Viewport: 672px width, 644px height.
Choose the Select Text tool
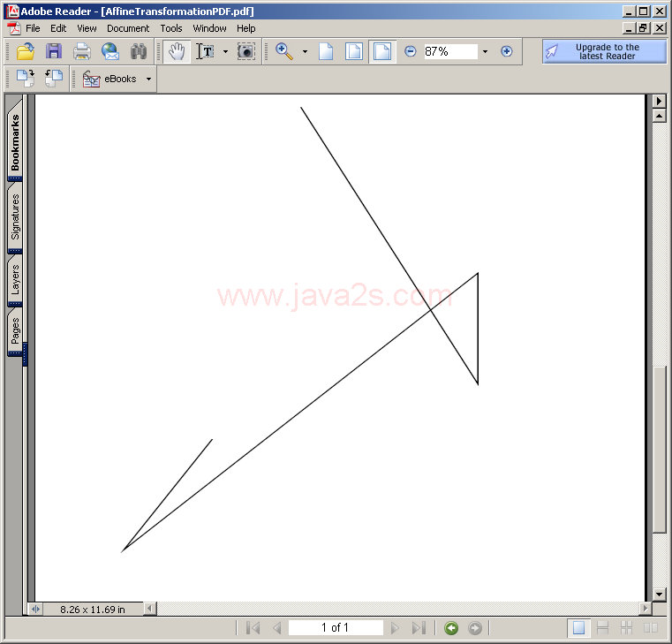tap(205, 51)
